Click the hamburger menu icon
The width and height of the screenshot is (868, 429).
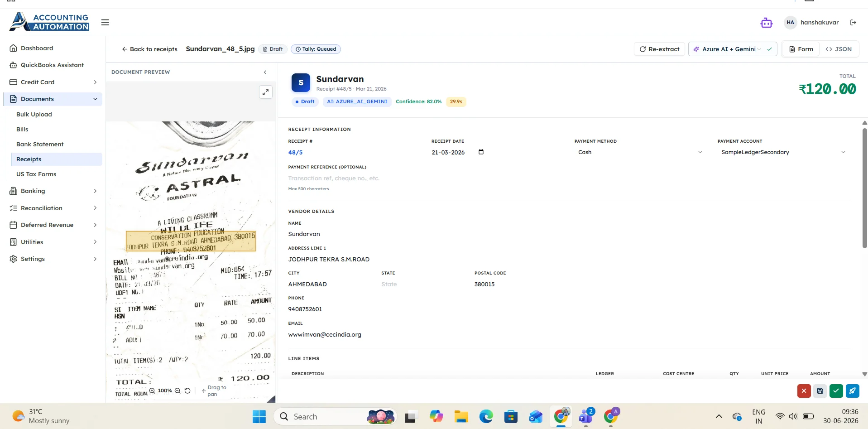[x=105, y=22]
